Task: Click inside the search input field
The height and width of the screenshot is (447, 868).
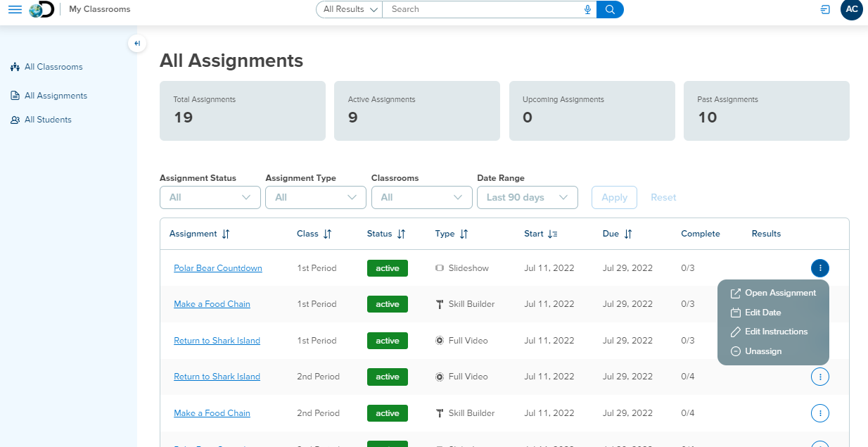Action: pyautogui.click(x=485, y=9)
